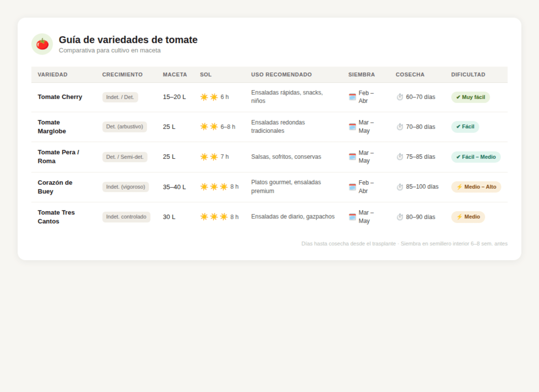Click the Indet. controlado growth tag
The height and width of the screenshot is (392, 539).
click(126, 217)
